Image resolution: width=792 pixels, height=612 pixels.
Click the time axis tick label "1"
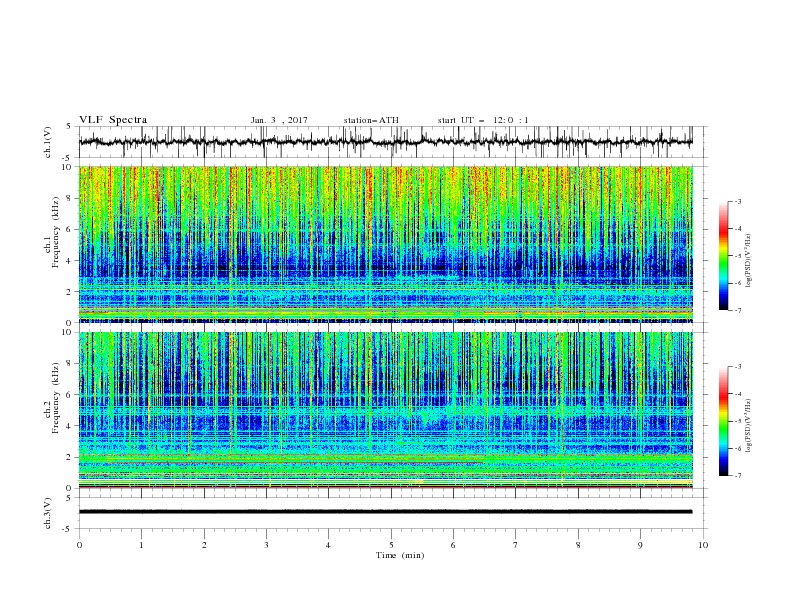[x=142, y=545]
